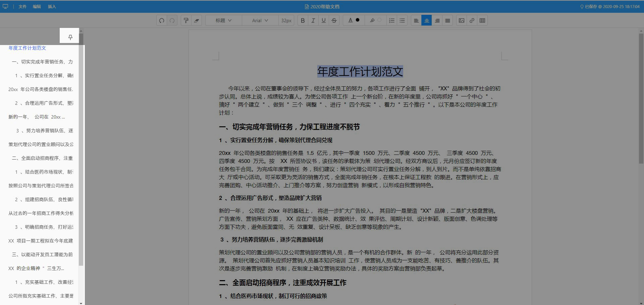Open the Arial font family dropdown
Screen dimensions: 644x305
pyautogui.click(x=260, y=20)
